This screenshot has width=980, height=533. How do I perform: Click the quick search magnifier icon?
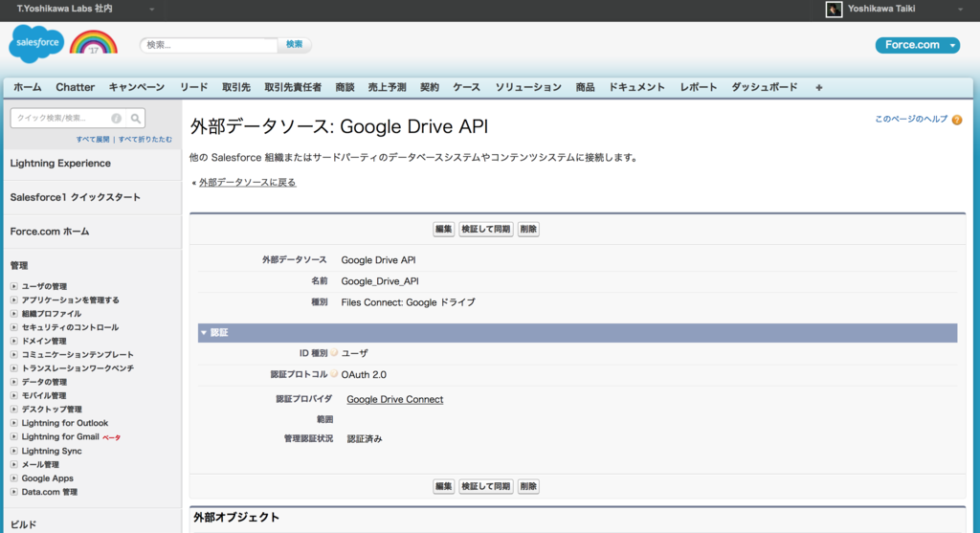coord(136,118)
